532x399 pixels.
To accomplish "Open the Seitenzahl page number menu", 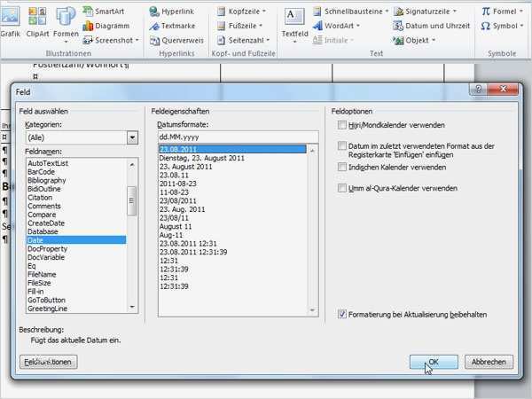I will [x=243, y=41].
